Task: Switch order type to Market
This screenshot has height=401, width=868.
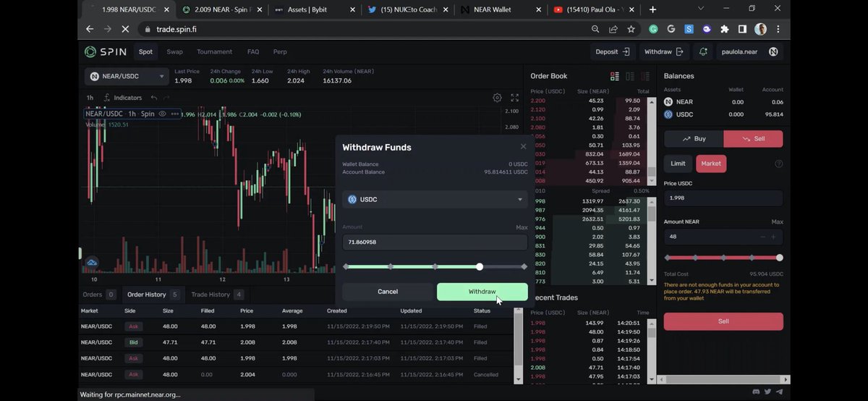Action: point(711,164)
